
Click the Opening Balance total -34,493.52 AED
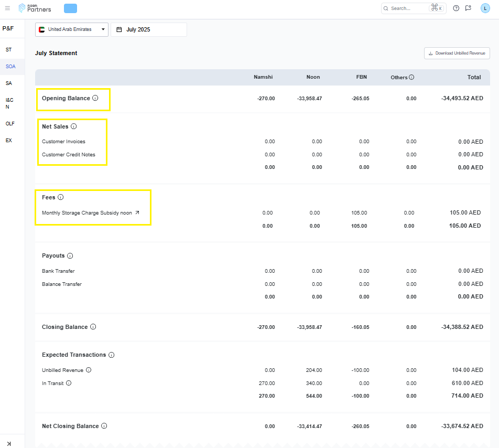coord(462,99)
